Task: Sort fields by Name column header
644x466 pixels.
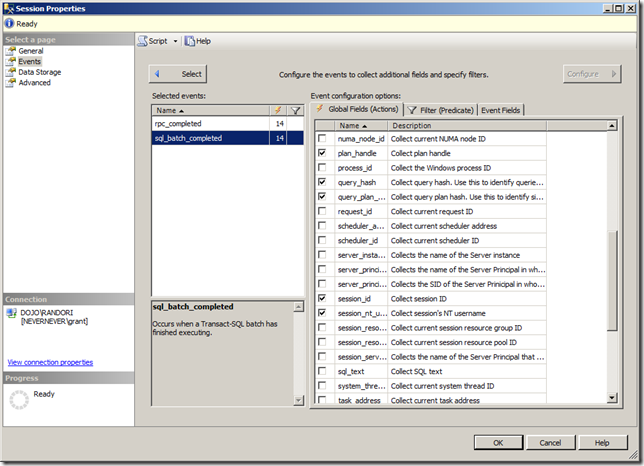Action: pos(361,126)
